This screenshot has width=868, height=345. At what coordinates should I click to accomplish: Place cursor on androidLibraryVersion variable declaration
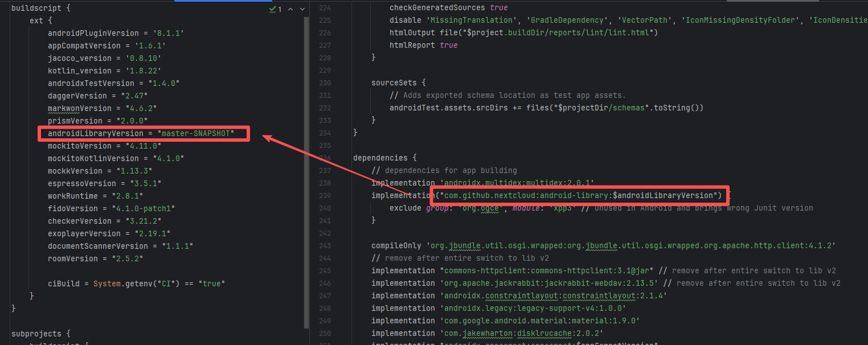point(96,133)
